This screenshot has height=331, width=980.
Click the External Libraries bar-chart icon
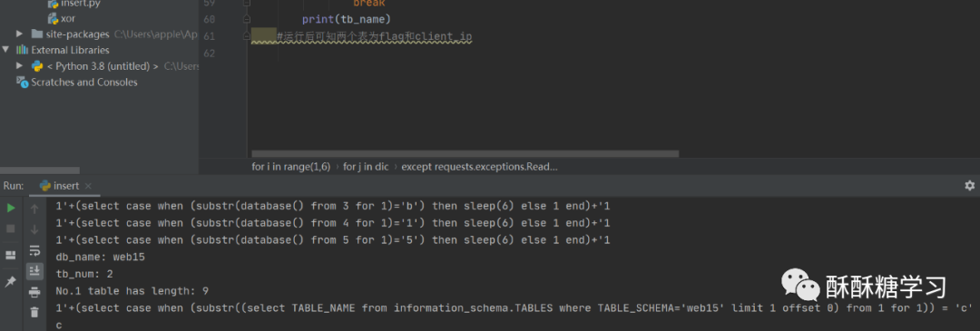[x=22, y=50]
